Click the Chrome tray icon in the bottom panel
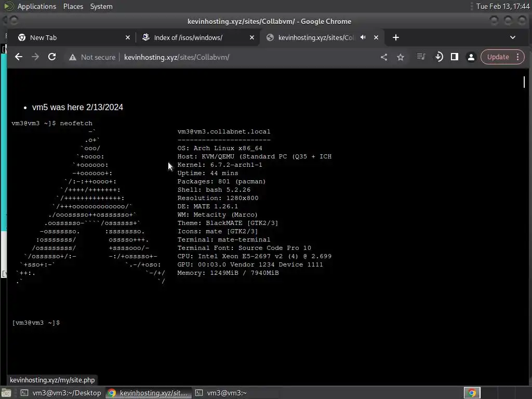 tap(472, 393)
